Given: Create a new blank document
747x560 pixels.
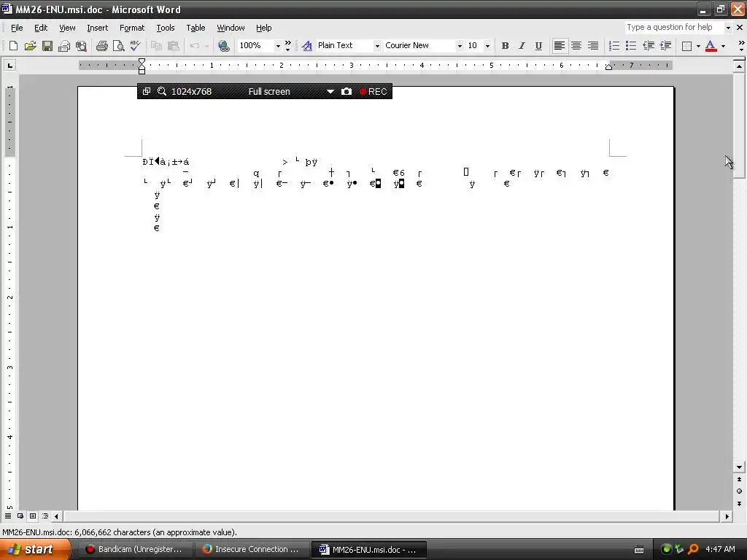Looking at the screenshot, I should coord(13,46).
